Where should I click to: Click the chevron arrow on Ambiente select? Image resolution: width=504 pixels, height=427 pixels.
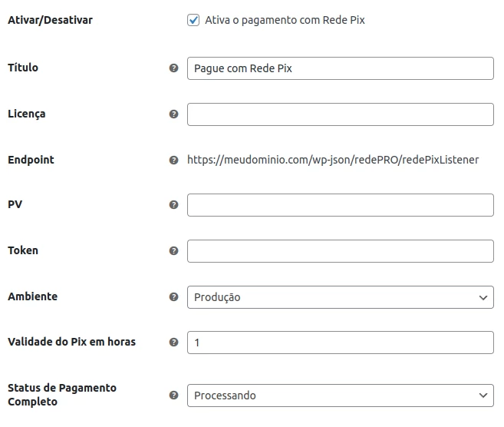483,297
